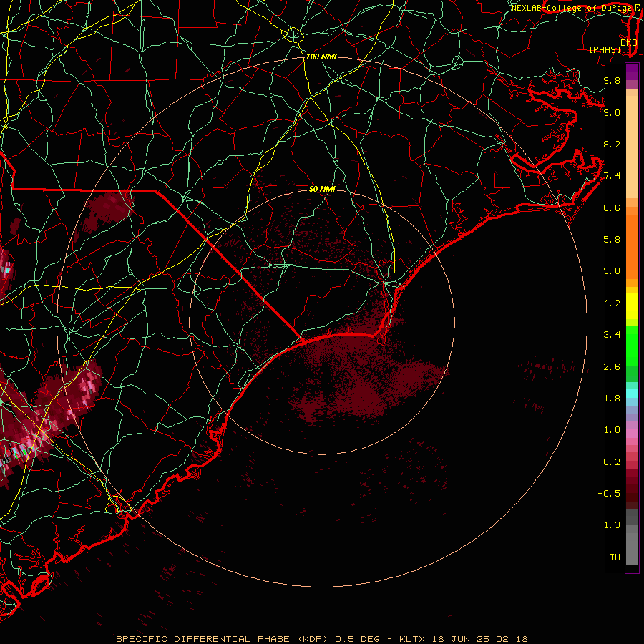The width and height of the screenshot is (644, 644).
Task: Click the 3.4 scale value
Action: tap(612, 335)
